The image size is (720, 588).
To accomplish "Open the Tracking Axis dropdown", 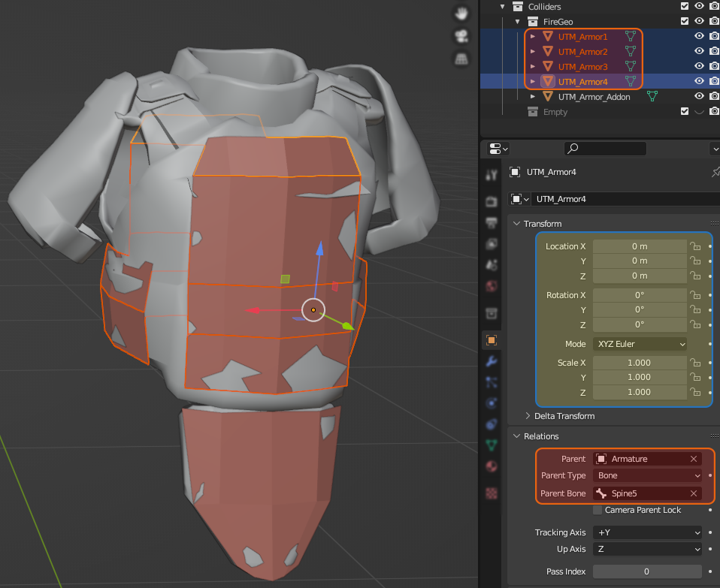I will click(x=648, y=532).
